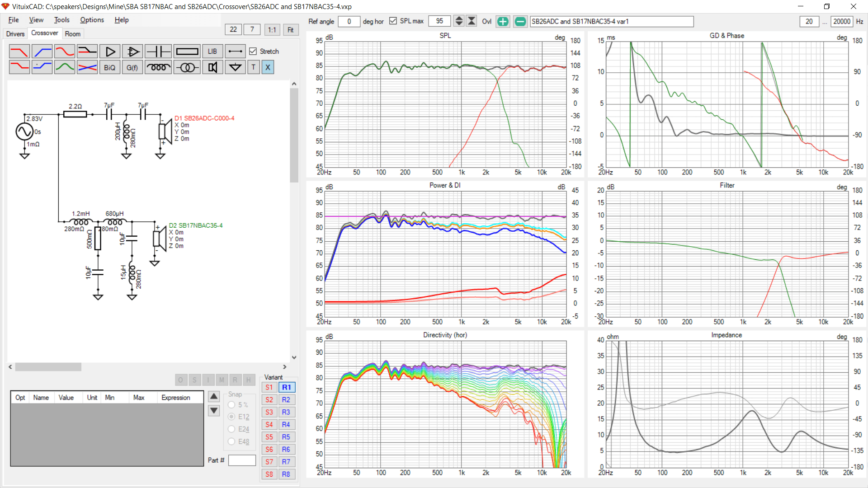Screen dimensions: 868x488
Task: Open the Options menu
Action: tap(92, 20)
